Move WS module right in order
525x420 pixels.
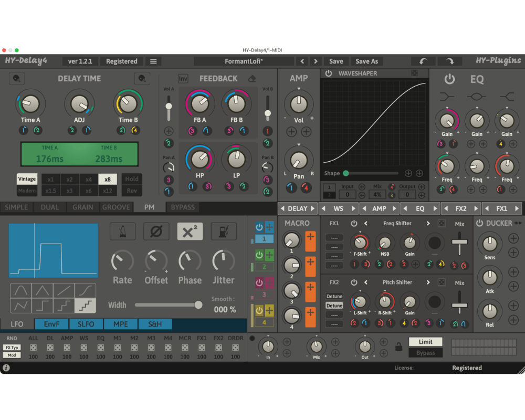click(353, 208)
